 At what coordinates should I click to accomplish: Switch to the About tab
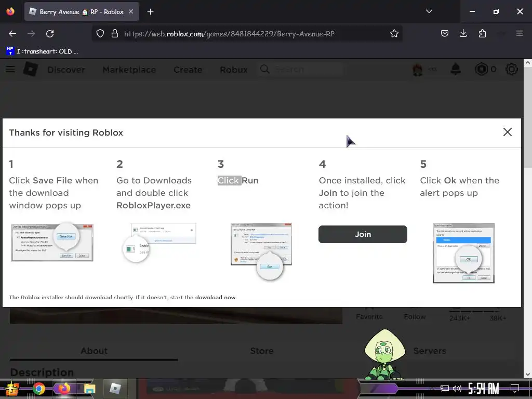(94, 351)
